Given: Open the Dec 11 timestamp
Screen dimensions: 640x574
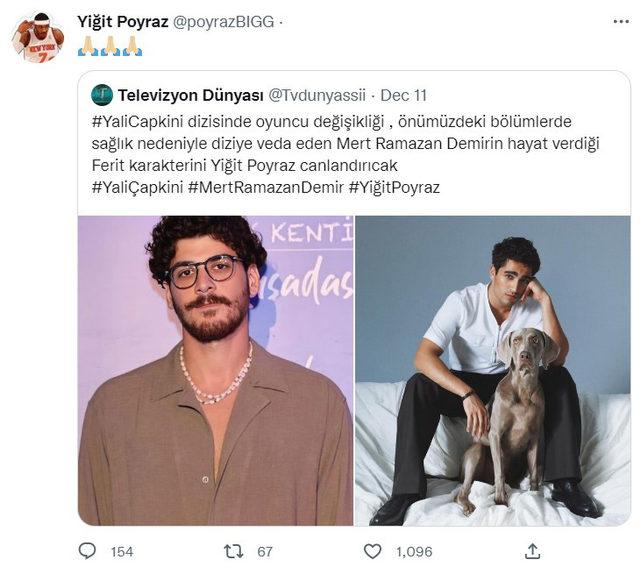Looking at the screenshot, I should [404, 96].
